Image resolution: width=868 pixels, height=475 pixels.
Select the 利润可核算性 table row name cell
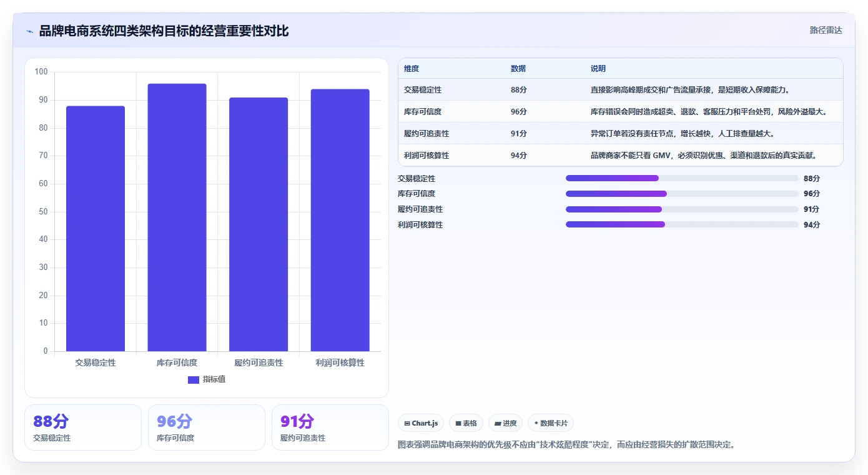pos(427,156)
